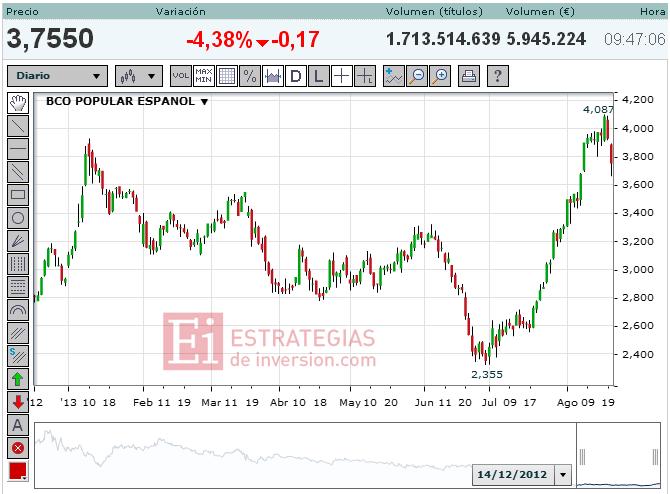Select the arcs drawing tool
This screenshot has width=670, height=494.
coord(18,310)
